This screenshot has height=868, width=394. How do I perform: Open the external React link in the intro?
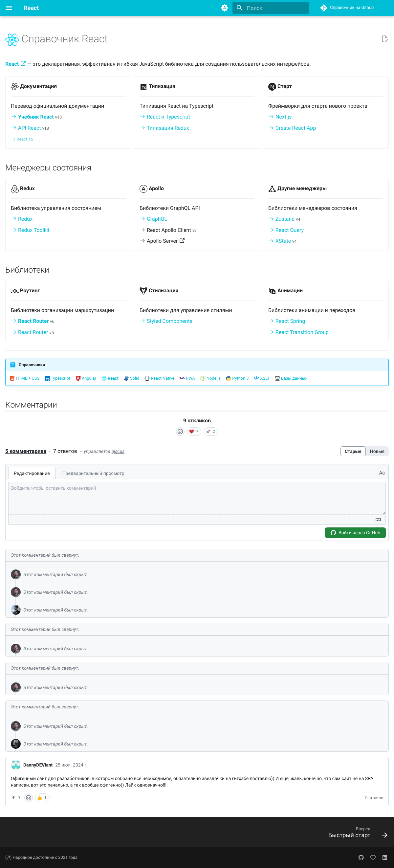point(15,64)
